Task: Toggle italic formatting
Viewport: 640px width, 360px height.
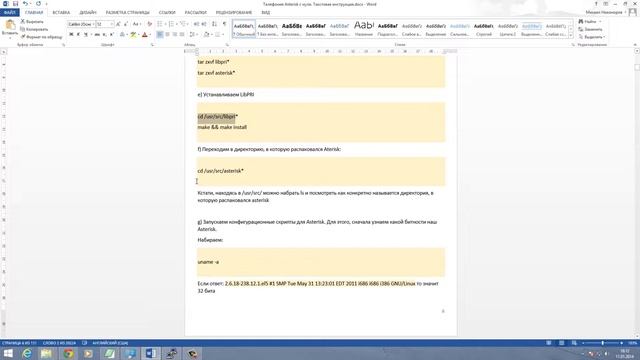Action: 78,35
